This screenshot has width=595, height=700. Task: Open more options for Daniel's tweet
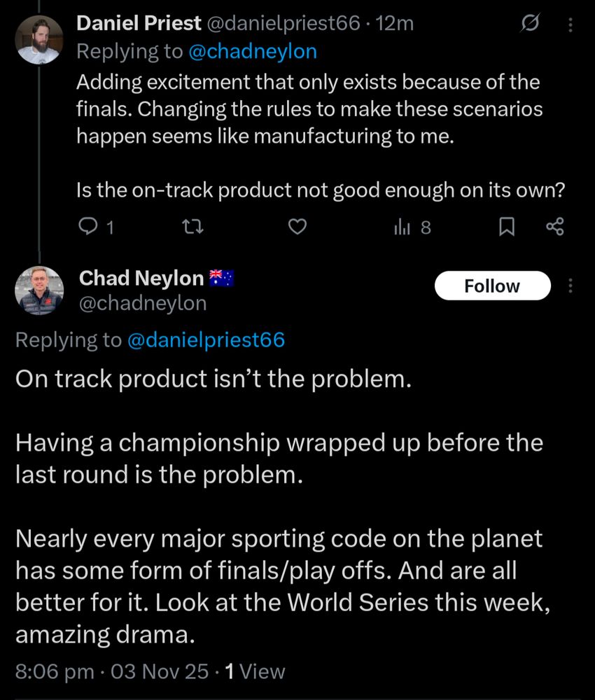click(570, 24)
